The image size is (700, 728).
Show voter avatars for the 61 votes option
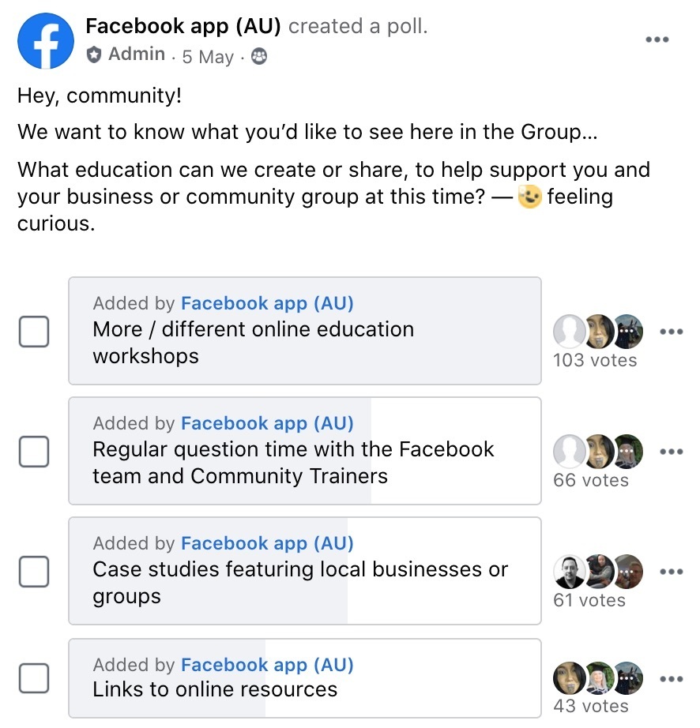(598, 571)
